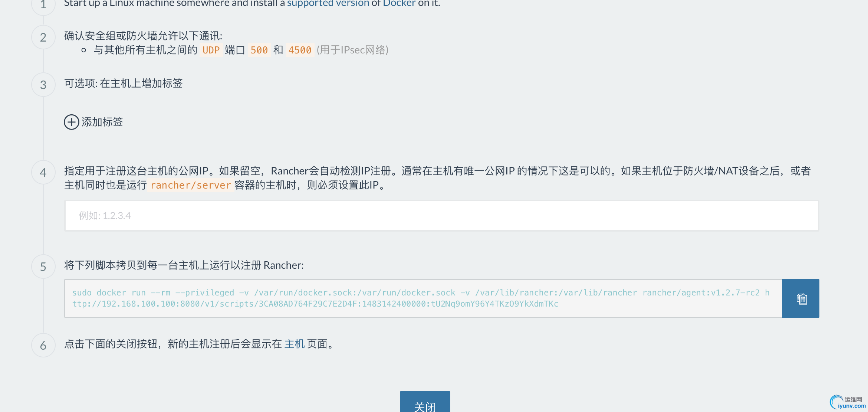Click the copy-to-clipboard icon button
This screenshot has width=868, height=412.
click(x=801, y=298)
